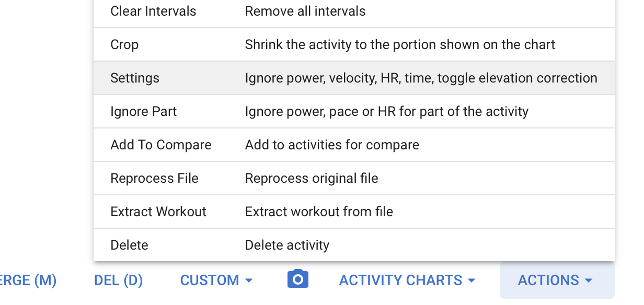Click "Reprocess original file" description

(x=312, y=178)
